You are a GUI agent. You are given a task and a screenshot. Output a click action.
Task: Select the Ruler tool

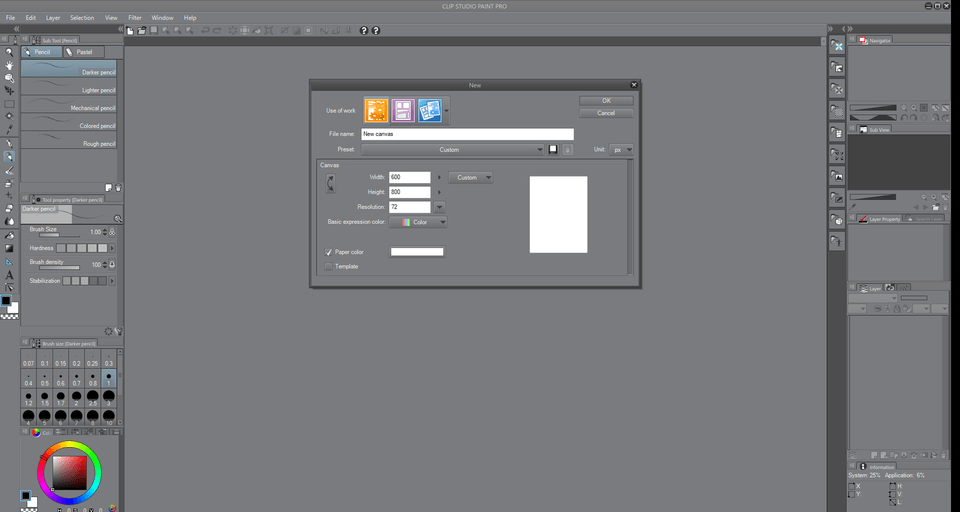point(9,262)
